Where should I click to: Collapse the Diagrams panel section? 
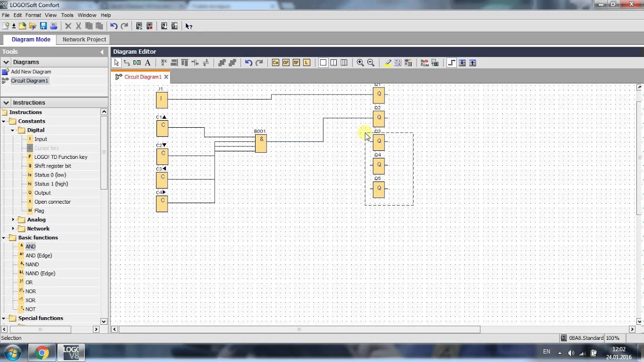tap(6, 62)
